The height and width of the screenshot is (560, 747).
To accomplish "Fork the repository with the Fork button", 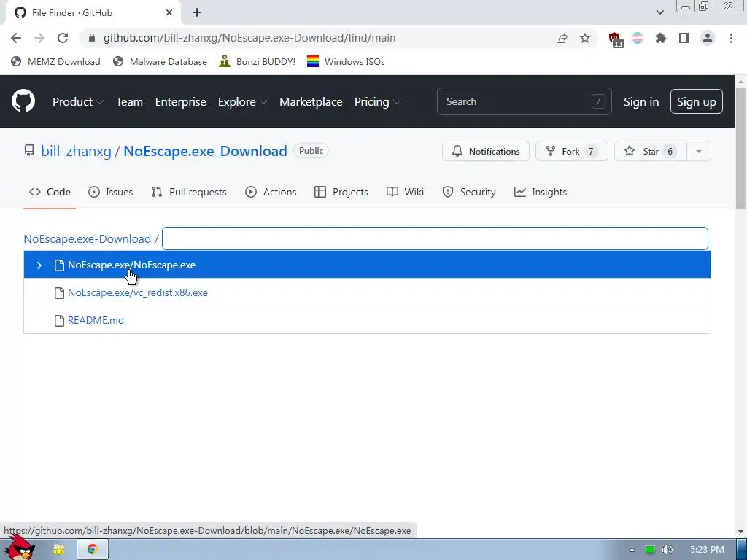I will (572, 151).
